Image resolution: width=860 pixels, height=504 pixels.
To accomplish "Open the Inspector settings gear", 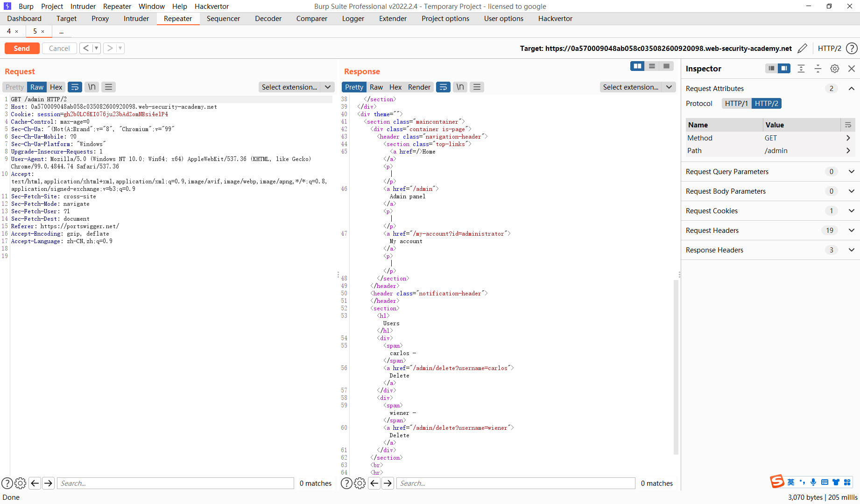I will click(x=835, y=69).
